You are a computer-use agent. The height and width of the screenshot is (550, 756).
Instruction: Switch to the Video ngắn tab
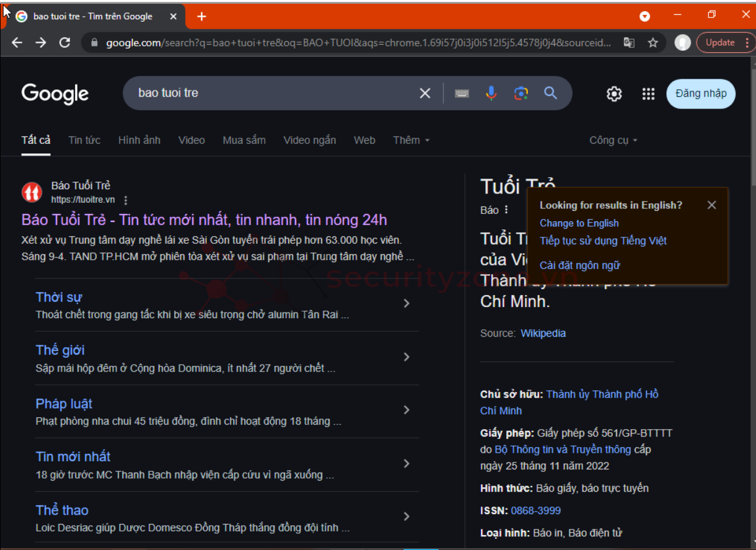310,140
